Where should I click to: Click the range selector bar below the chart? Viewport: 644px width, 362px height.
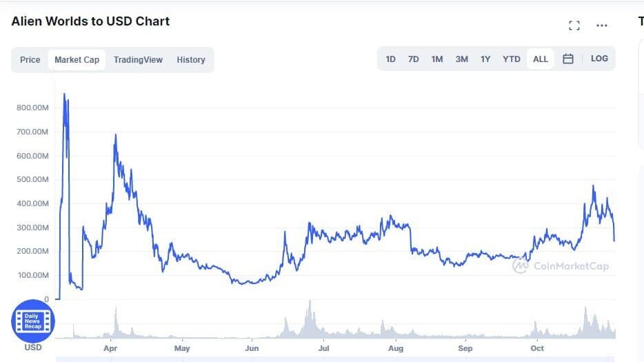click(335, 359)
